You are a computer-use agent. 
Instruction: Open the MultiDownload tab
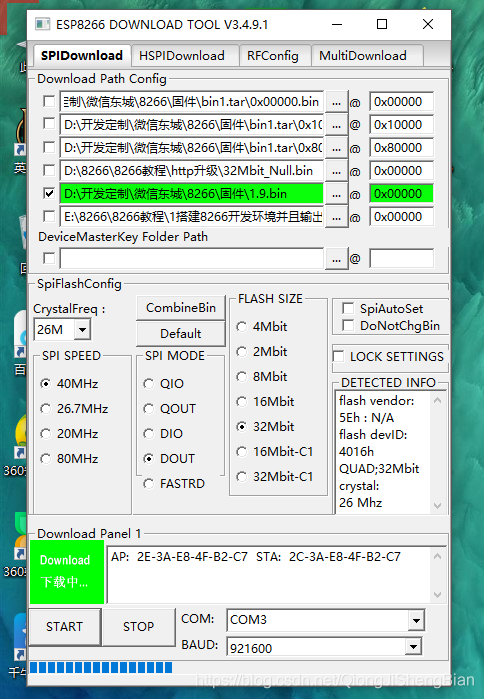[x=366, y=55]
